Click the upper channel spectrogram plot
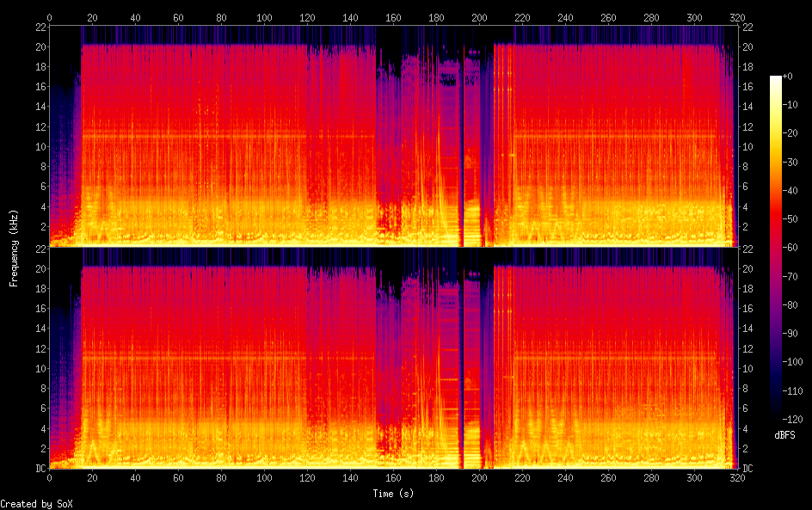This screenshot has height=510, width=812. tap(393, 136)
